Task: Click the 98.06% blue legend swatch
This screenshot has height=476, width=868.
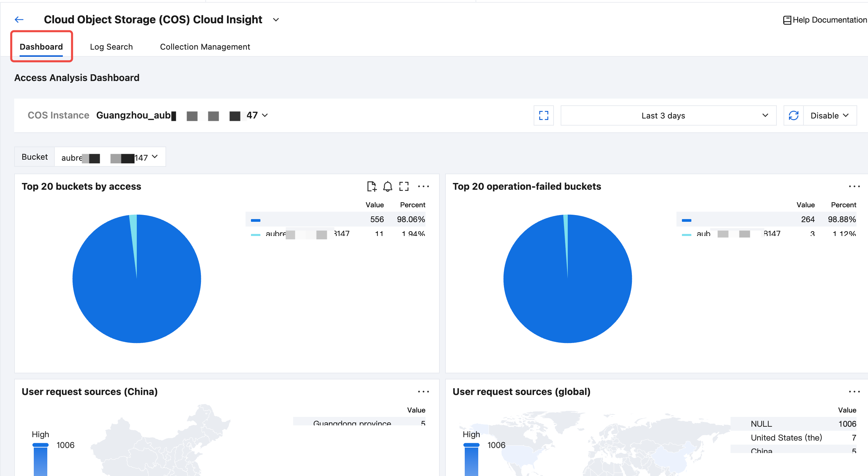Action: pos(256,220)
